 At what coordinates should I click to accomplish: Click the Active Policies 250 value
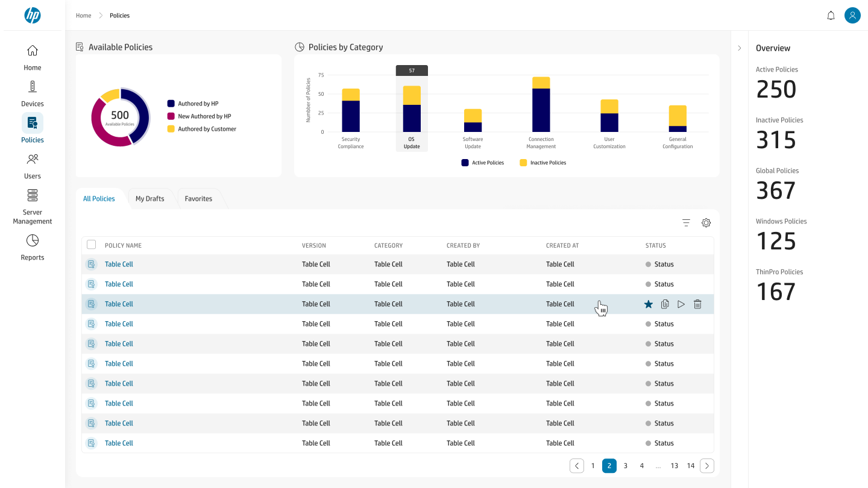(776, 89)
